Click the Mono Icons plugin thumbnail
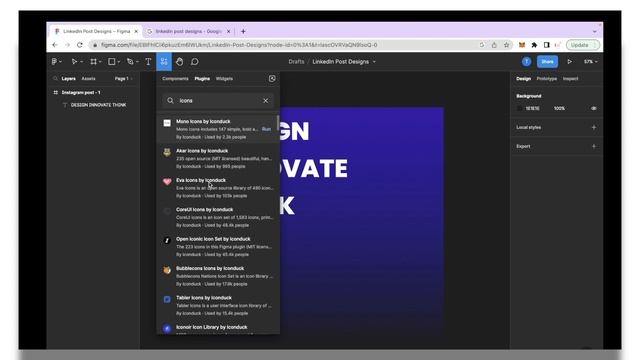The image size is (640, 360). point(167,123)
